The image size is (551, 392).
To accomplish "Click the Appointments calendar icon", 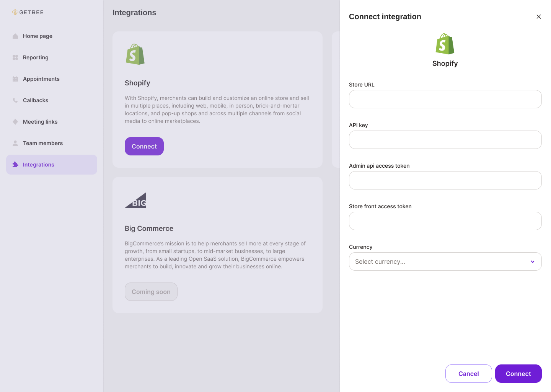I will point(15,79).
